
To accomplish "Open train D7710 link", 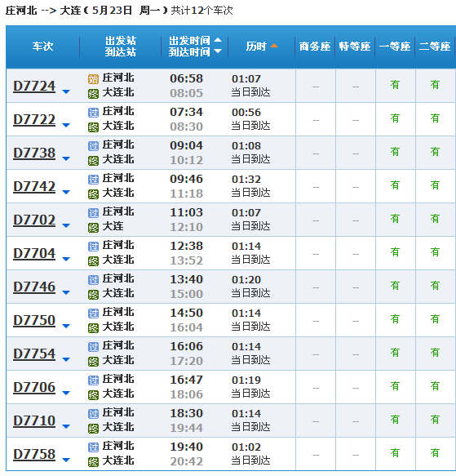I will click(x=34, y=420).
